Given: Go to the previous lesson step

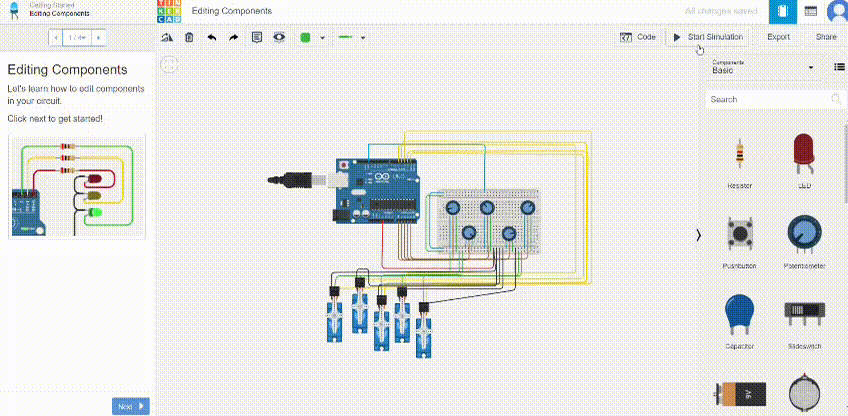Looking at the screenshot, I should pyautogui.click(x=55, y=38).
